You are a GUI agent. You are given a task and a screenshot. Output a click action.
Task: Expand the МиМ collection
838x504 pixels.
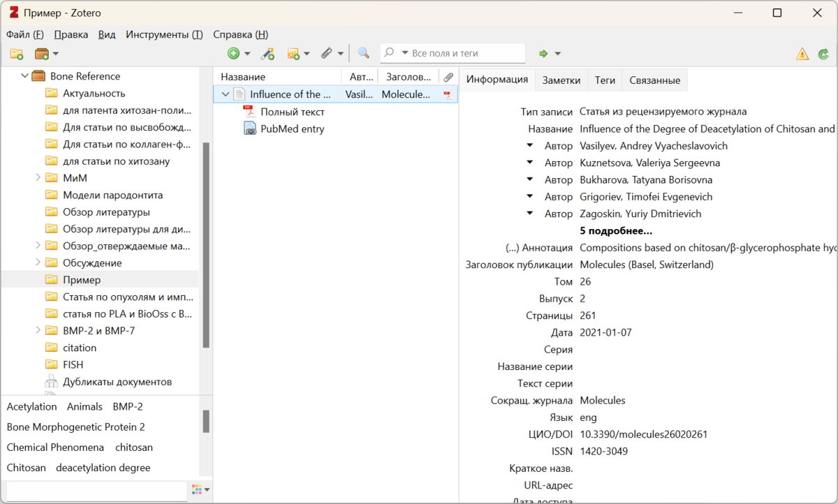38,178
